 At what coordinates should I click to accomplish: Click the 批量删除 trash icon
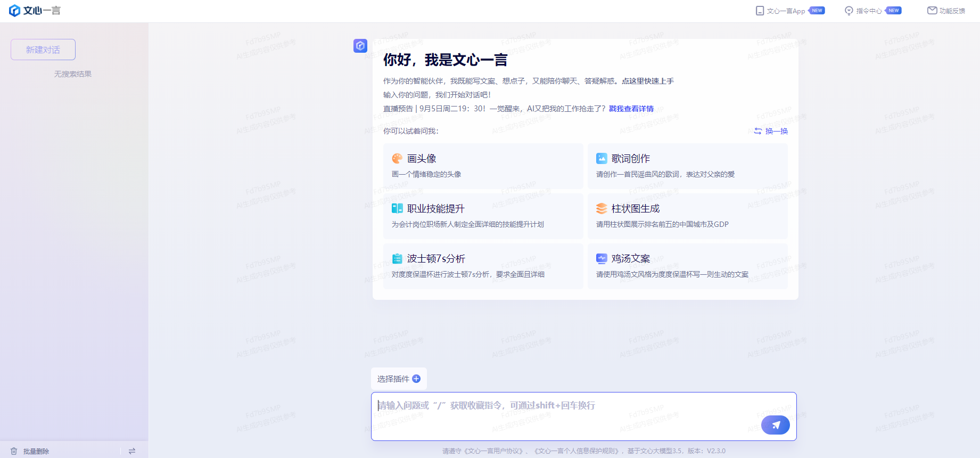[x=14, y=451]
